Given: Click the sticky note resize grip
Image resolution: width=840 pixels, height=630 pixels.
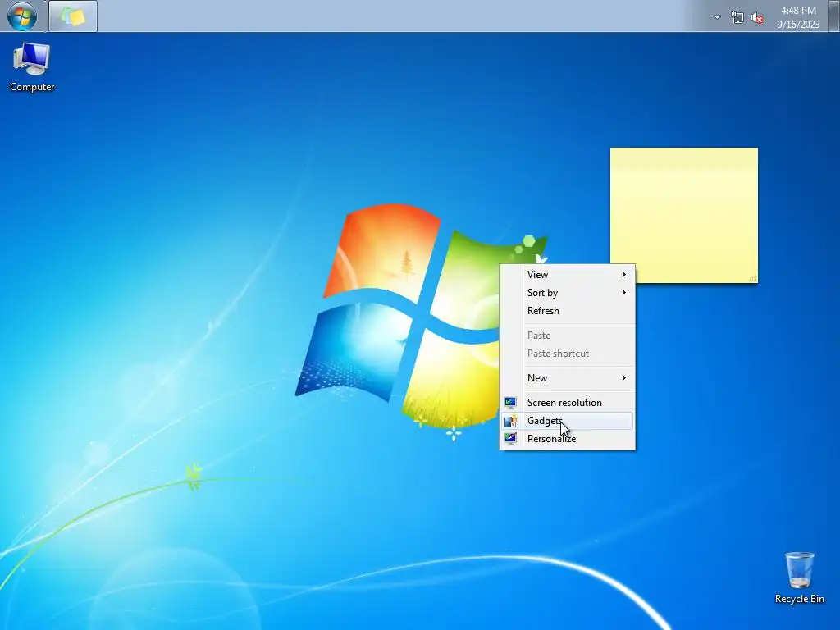Looking at the screenshot, I should pos(753,278).
